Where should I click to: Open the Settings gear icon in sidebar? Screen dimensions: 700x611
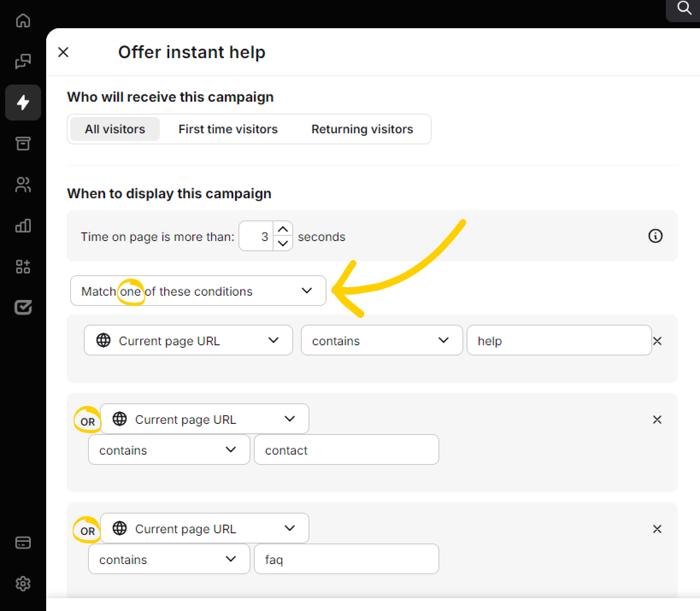(x=23, y=584)
